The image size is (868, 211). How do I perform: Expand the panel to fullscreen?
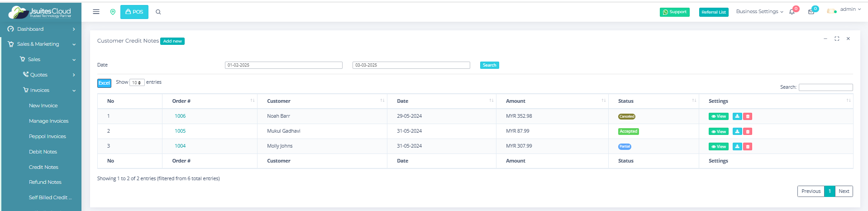click(837, 39)
